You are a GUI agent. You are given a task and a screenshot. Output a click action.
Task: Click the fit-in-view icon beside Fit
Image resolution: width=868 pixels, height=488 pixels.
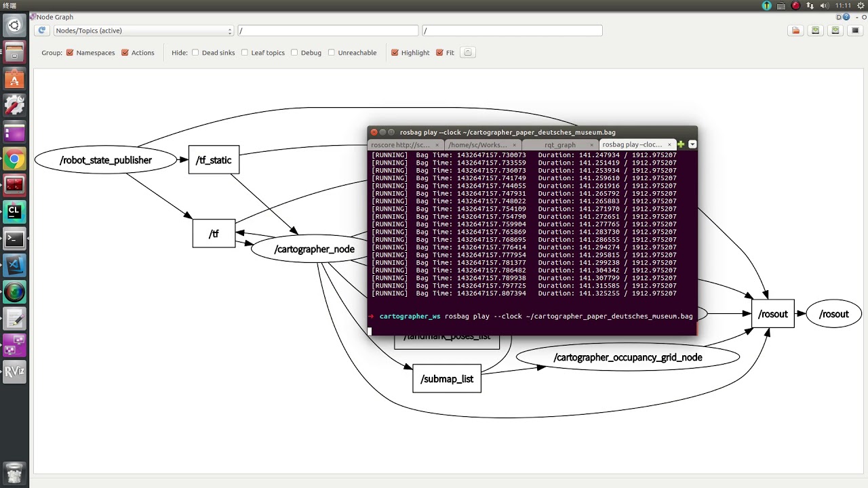pyautogui.click(x=469, y=52)
